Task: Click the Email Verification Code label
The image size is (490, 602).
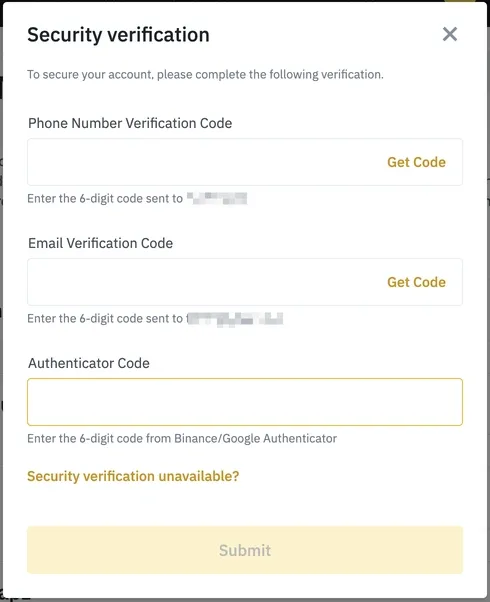Action: [x=100, y=243]
